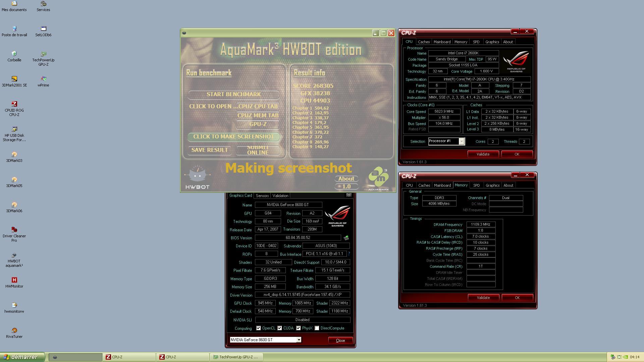Click CPUZ CPU TAB button
Screen dimensions: 644x362
click(258, 107)
